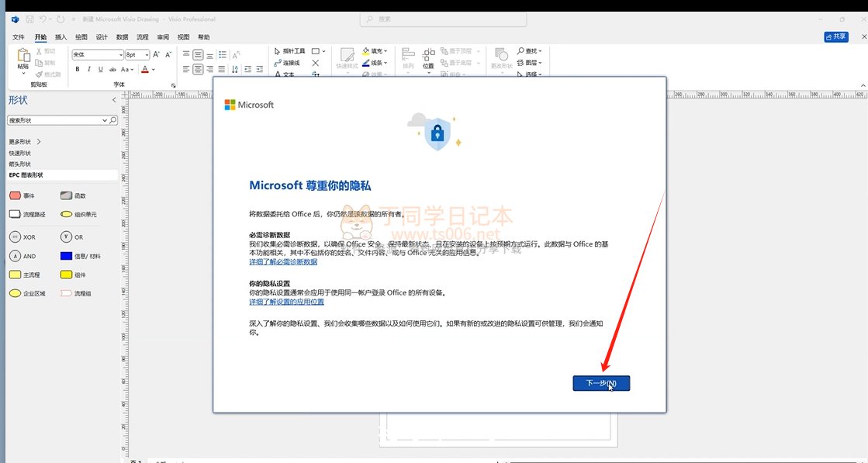Open the 详细了解设置的应用位置 link
The image size is (868, 463).
click(x=286, y=302)
